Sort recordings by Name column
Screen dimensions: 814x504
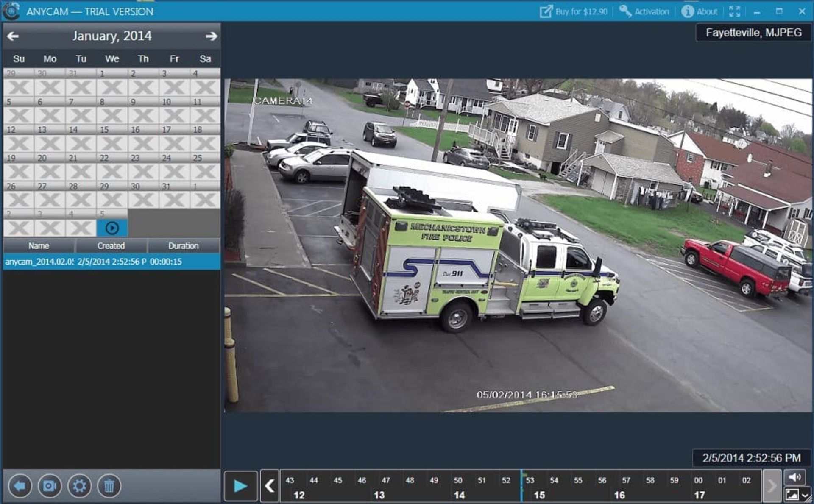pos(39,246)
